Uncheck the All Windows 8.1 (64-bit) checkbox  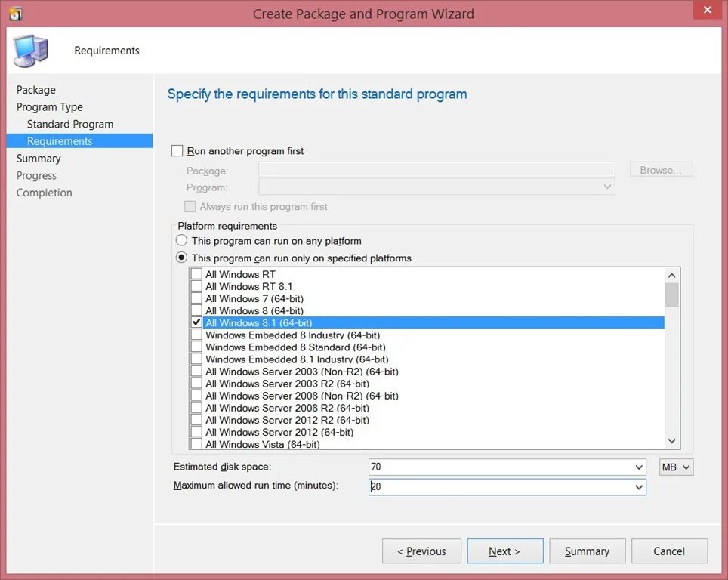[196, 322]
